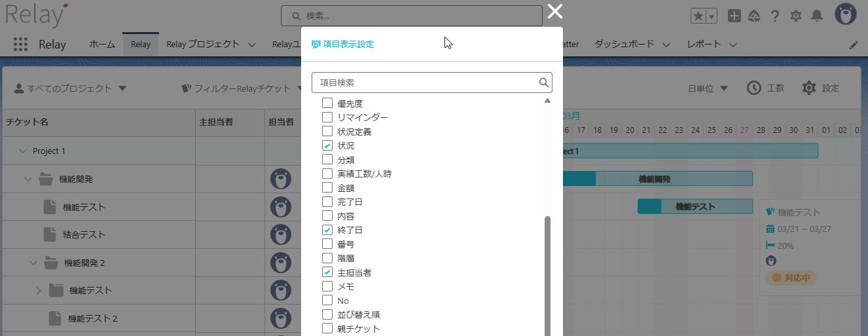The width and height of the screenshot is (868, 336).
Task: Check the 並び替え順 checkbox
Action: coord(327,314)
